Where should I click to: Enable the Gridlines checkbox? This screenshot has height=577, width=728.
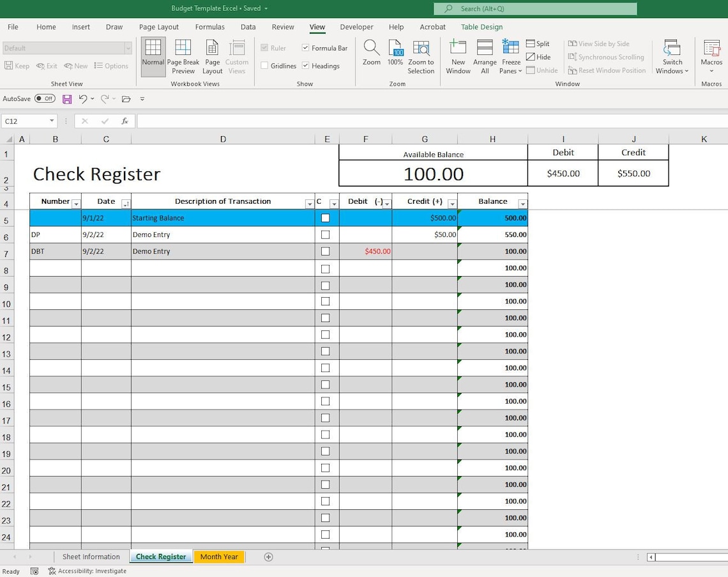point(265,65)
